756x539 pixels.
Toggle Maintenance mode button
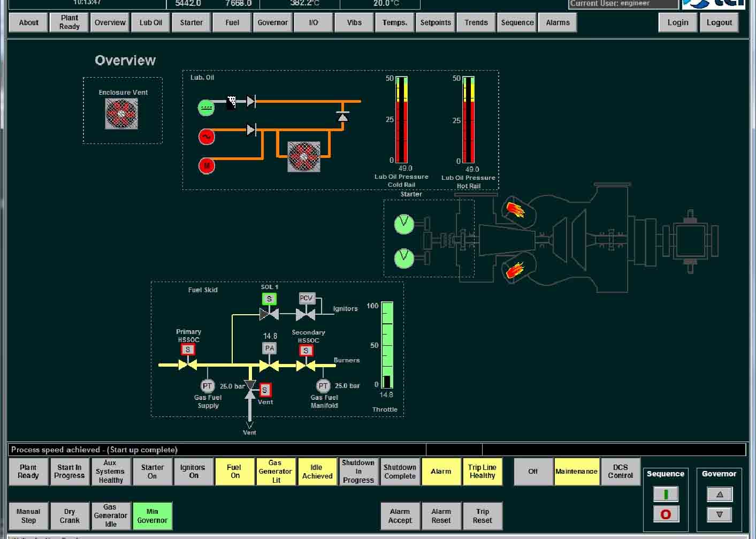tap(576, 472)
